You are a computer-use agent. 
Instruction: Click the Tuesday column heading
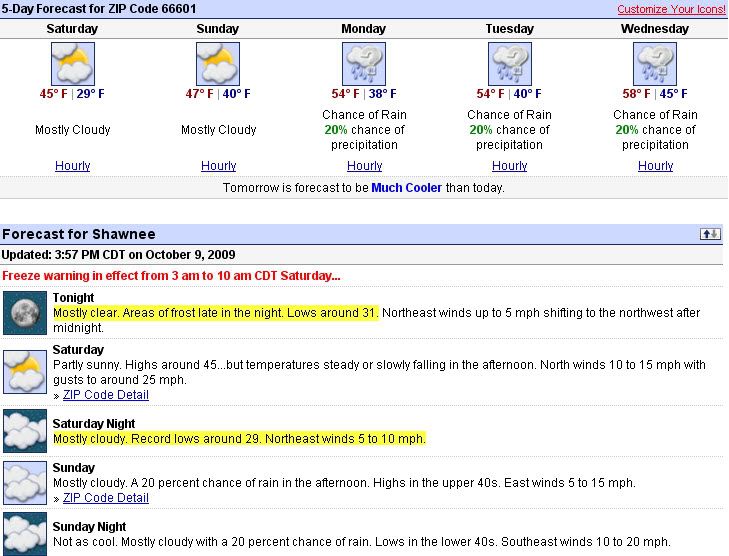[510, 29]
